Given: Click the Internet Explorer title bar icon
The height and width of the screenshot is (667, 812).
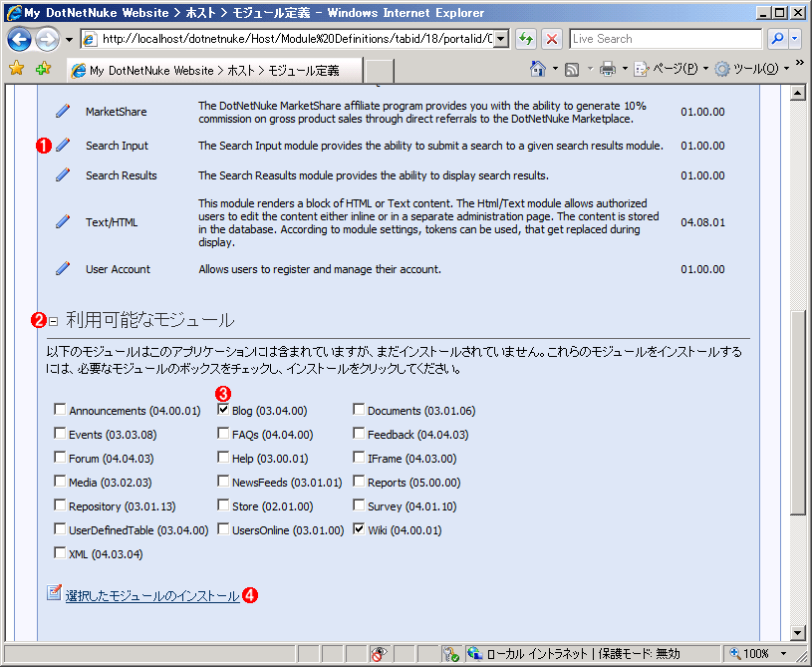Looking at the screenshot, I should [x=14, y=12].
